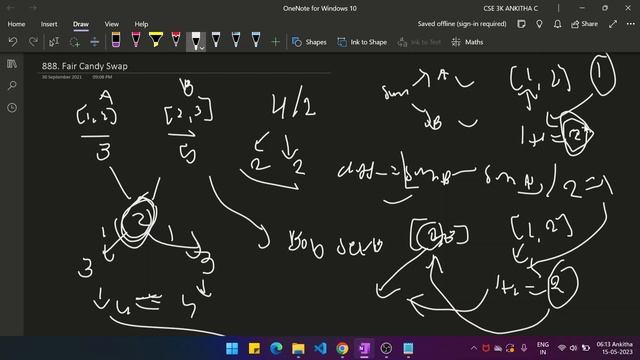Open the Wi-Fi network flyout
This screenshot has height=360, width=640.
tap(562, 348)
